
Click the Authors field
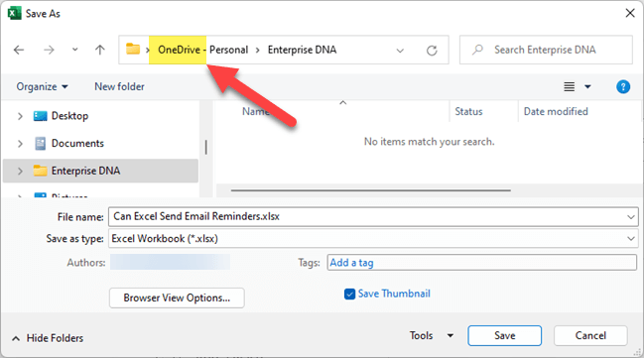click(x=170, y=262)
